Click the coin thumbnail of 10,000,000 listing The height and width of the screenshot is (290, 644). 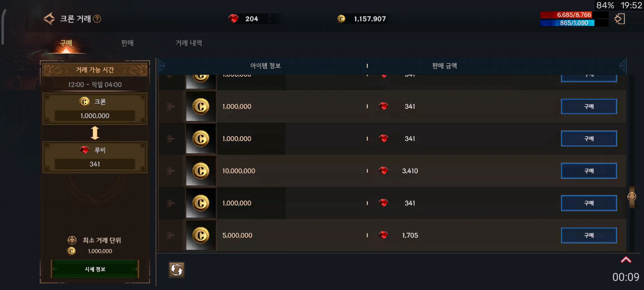pos(201,171)
